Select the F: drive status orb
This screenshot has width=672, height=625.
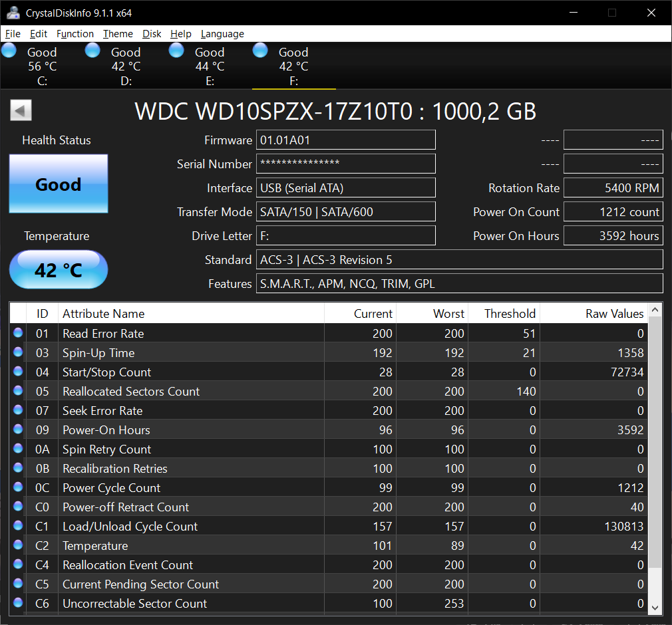pos(260,51)
